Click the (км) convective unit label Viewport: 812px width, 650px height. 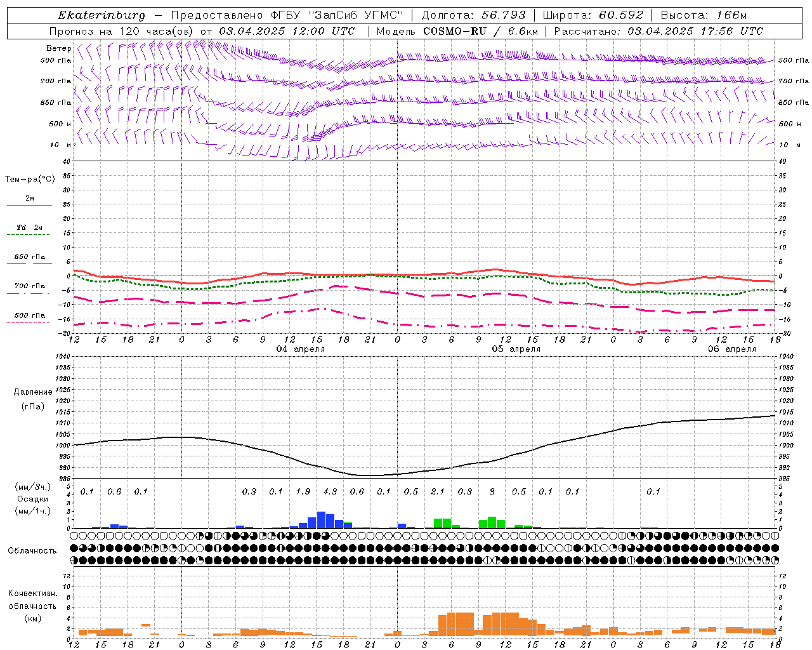coord(32,618)
